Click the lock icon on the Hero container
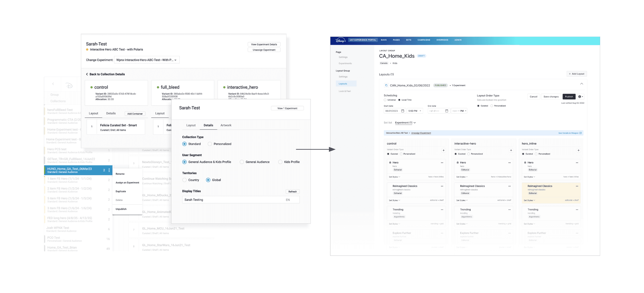 pos(391,162)
